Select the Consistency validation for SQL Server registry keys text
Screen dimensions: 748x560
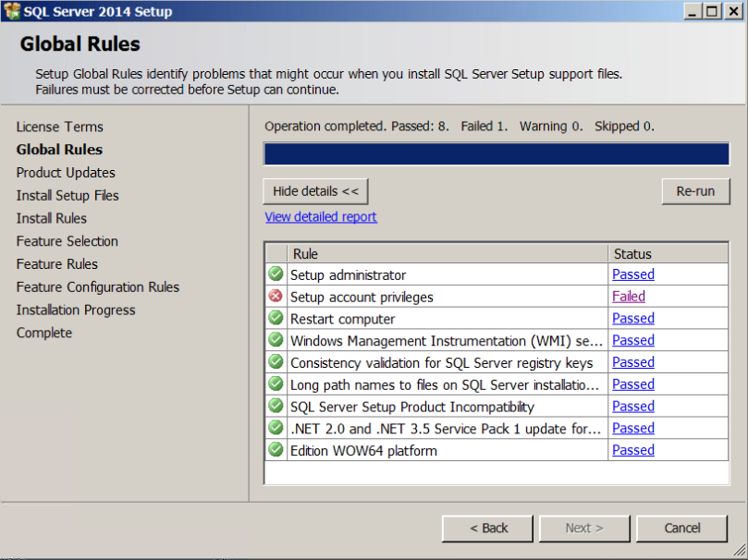[441, 362]
